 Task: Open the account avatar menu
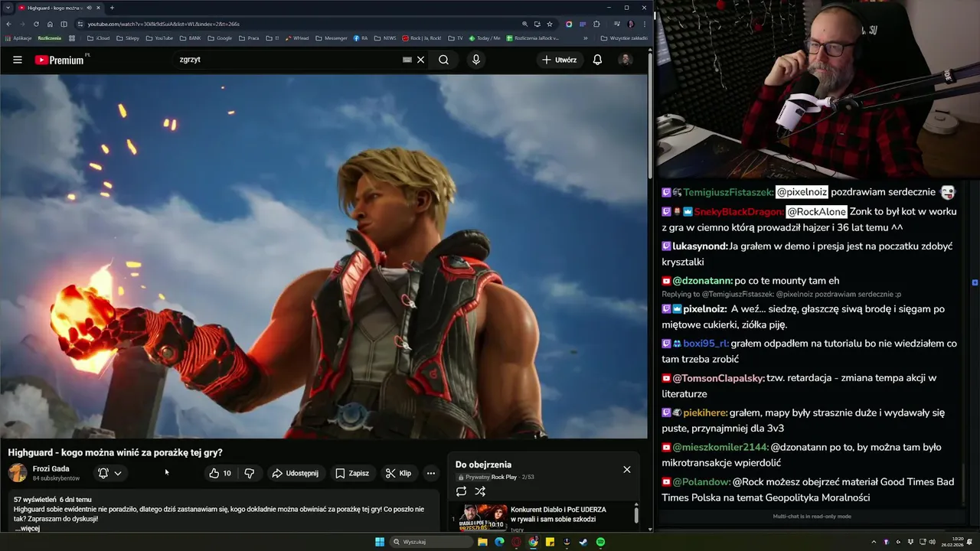[x=626, y=60]
